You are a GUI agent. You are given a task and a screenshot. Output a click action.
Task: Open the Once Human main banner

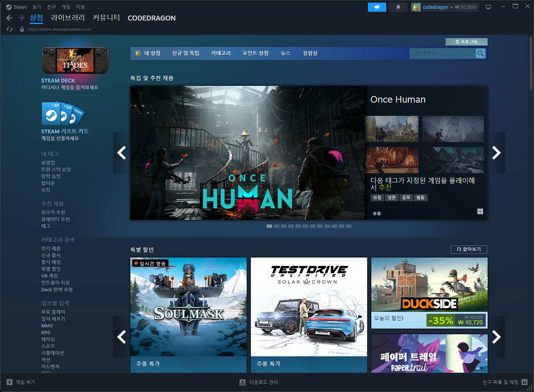(x=247, y=153)
